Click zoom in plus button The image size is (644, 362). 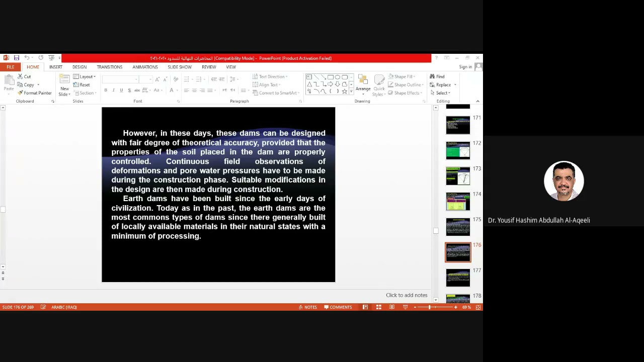pyautogui.click(x=456, y=307)
